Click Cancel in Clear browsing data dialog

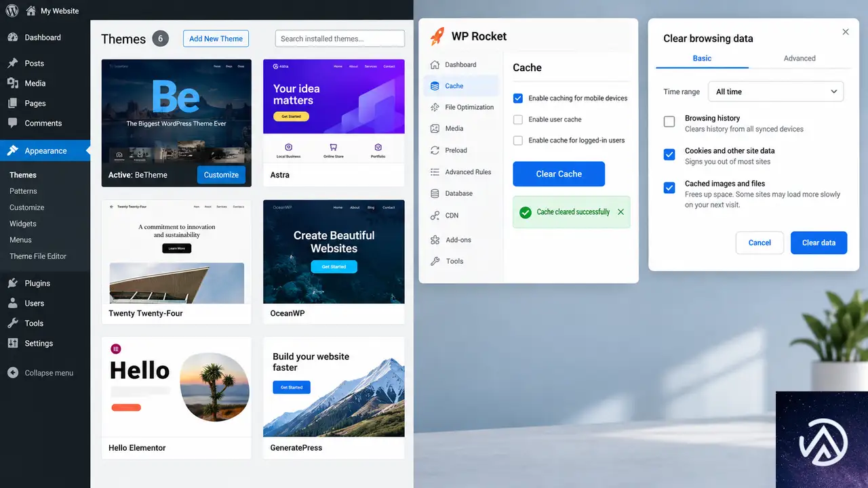759,243
